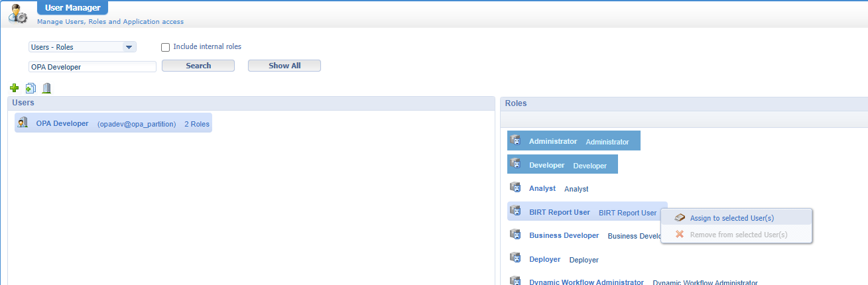
Task: Click the Deployer role icon
Action: pos(515,258)
